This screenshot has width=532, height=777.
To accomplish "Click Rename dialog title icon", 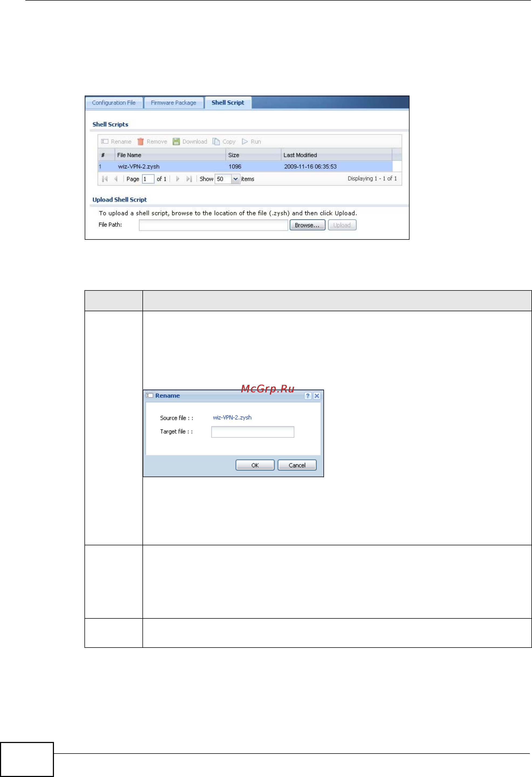I will click(149, 395).
